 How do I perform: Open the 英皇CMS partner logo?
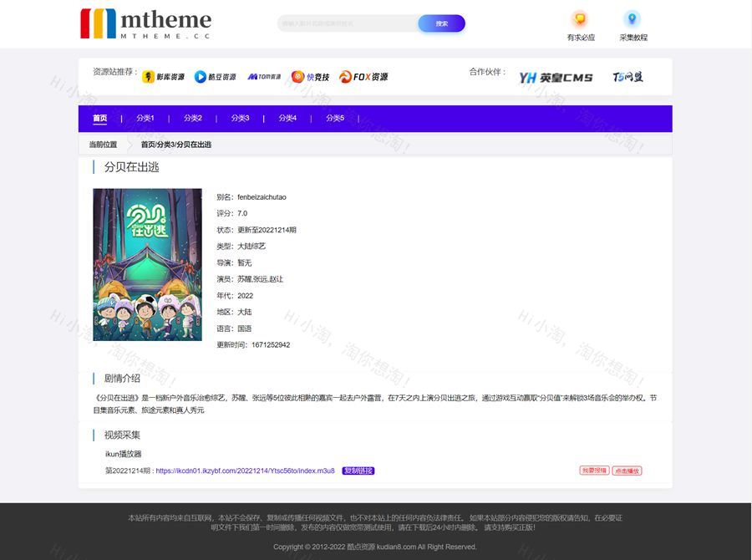click(556, 78)
